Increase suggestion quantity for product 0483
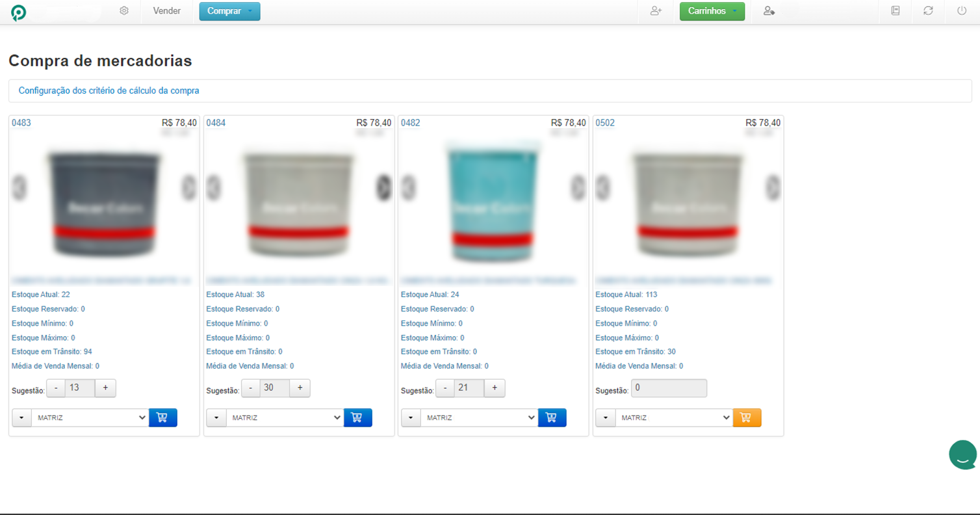Screen dimensions: 980x515 [x=105, y=388]
